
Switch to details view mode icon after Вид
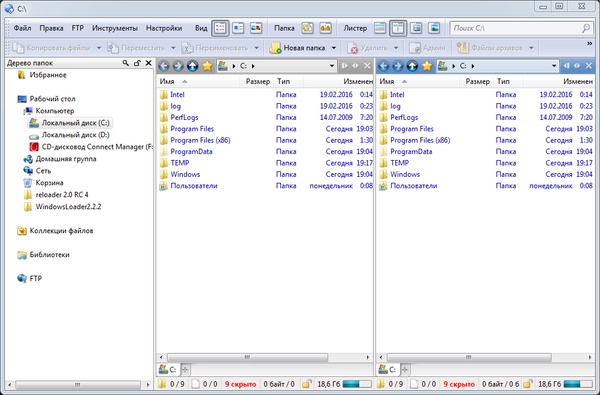pyautogui.click(x=220, y=28)
